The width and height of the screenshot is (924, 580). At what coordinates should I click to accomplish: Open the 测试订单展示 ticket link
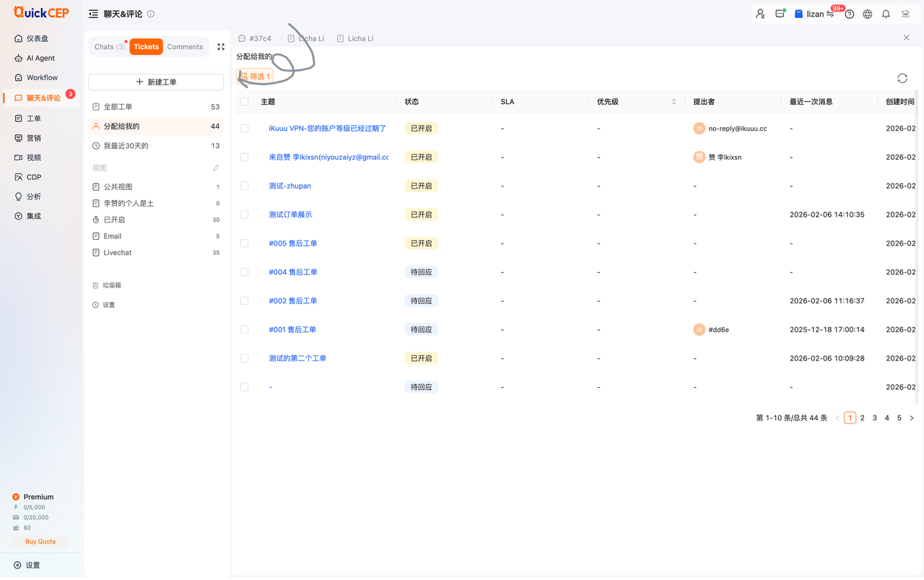(x=290, y=215)
